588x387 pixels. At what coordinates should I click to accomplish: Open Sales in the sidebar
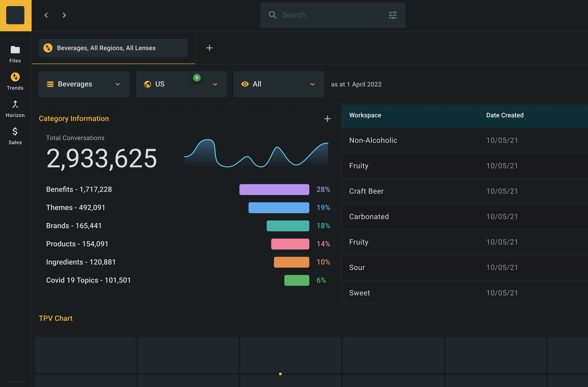point(15,136)
